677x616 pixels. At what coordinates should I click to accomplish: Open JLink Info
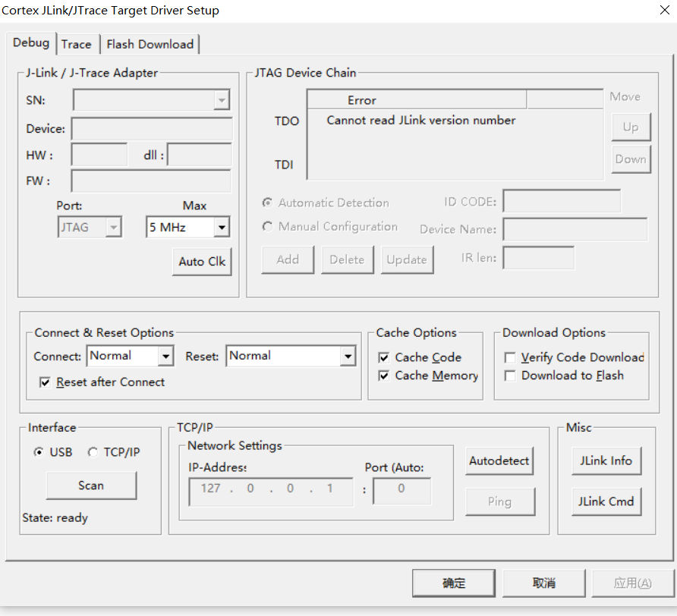(606, 461)
